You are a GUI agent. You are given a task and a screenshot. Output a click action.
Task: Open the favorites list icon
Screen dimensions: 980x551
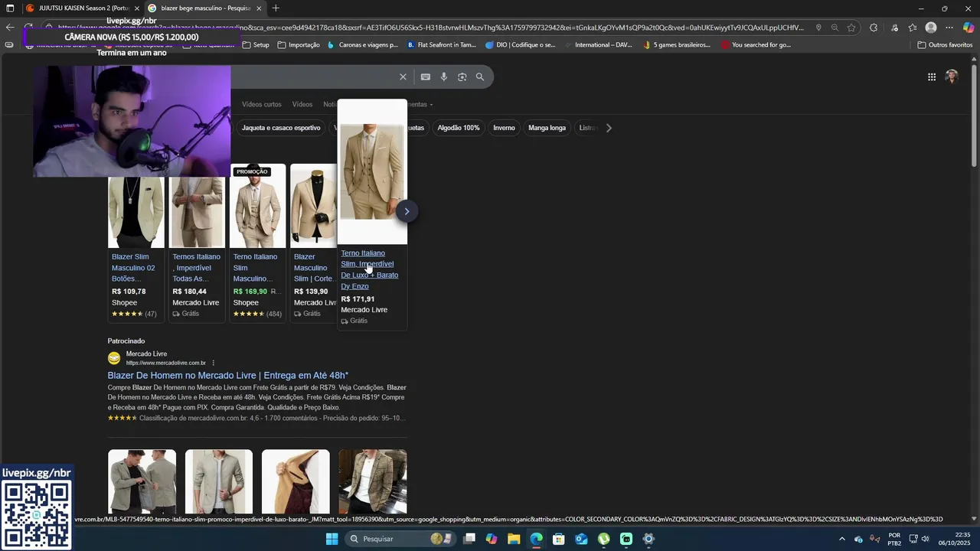pos(913,28)
